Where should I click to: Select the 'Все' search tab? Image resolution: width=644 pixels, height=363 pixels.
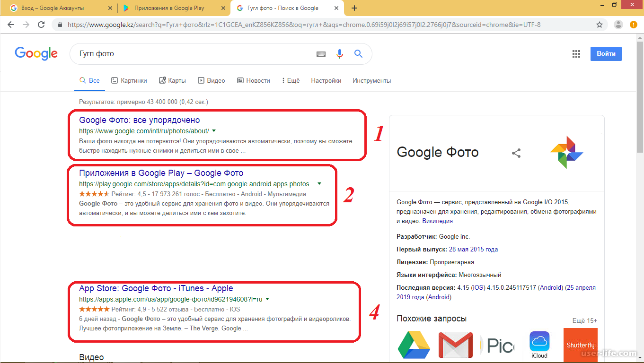89,81
